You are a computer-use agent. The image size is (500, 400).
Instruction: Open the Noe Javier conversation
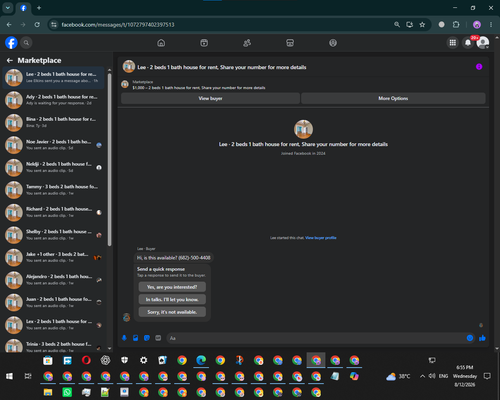coord(54,145)
